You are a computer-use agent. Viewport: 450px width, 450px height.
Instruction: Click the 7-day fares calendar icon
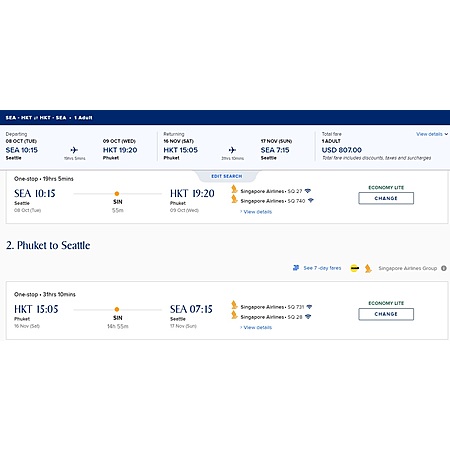(296, 268)
